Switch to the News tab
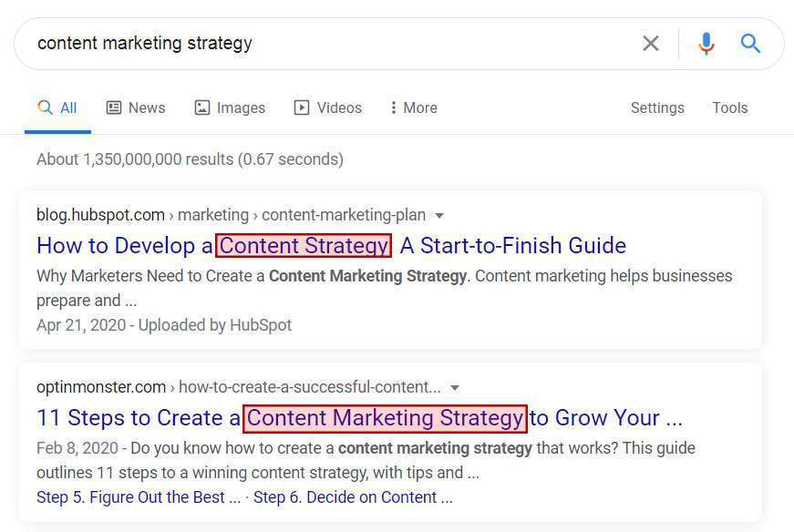 pos(136,107)
